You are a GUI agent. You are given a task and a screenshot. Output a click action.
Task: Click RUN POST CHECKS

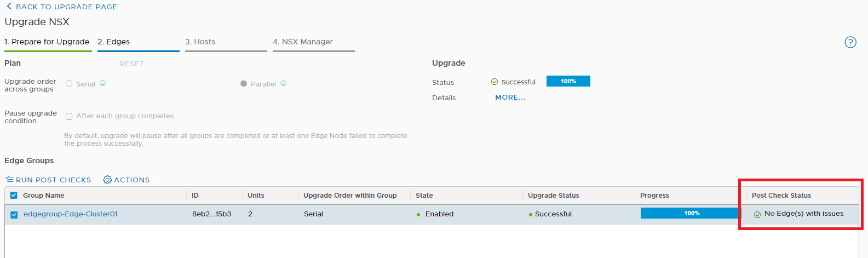coord(53,180)
